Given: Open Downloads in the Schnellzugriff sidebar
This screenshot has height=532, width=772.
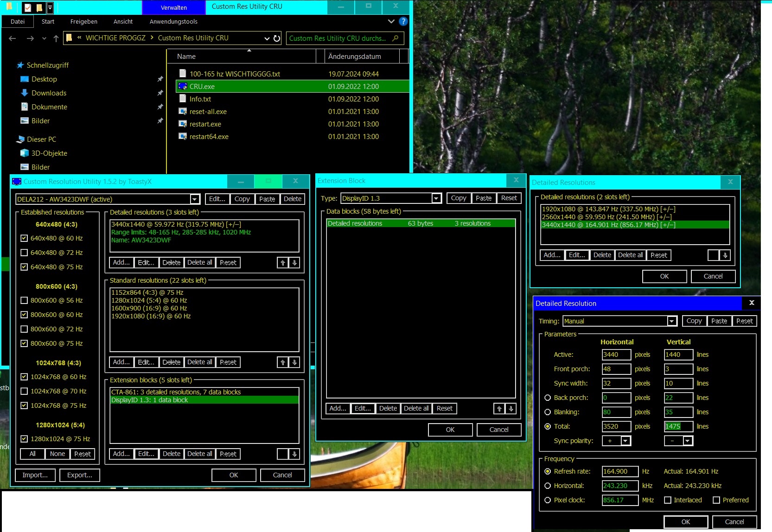Looking at the screenshot, I should [x=49, y=93].
